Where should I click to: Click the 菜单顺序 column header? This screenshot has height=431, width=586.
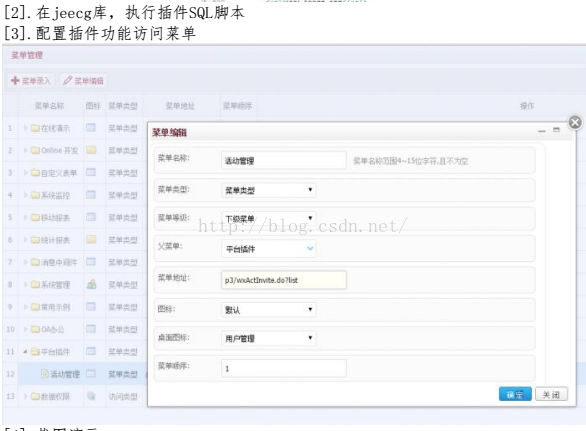pos(237,106)
